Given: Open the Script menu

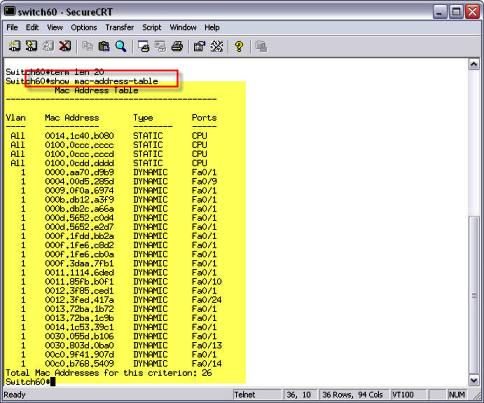Looking at the screenshot, I should [152, 27].
